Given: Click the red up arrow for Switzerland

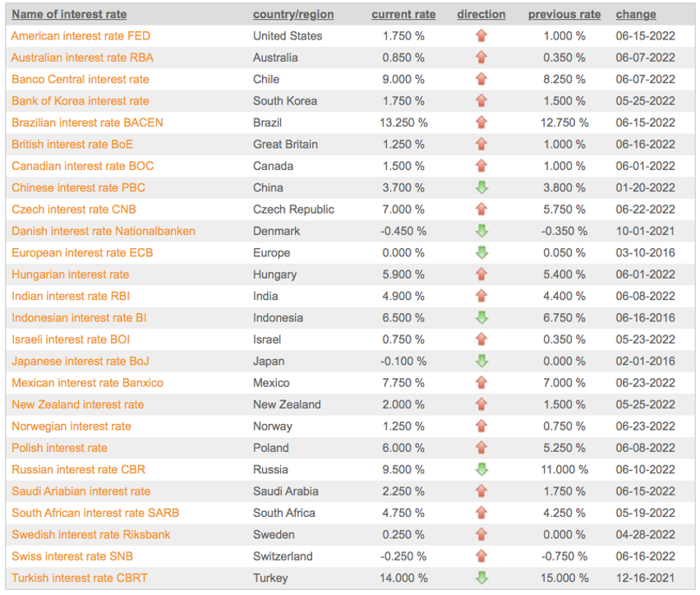Looking at the screenshot, I should point(481,556).
